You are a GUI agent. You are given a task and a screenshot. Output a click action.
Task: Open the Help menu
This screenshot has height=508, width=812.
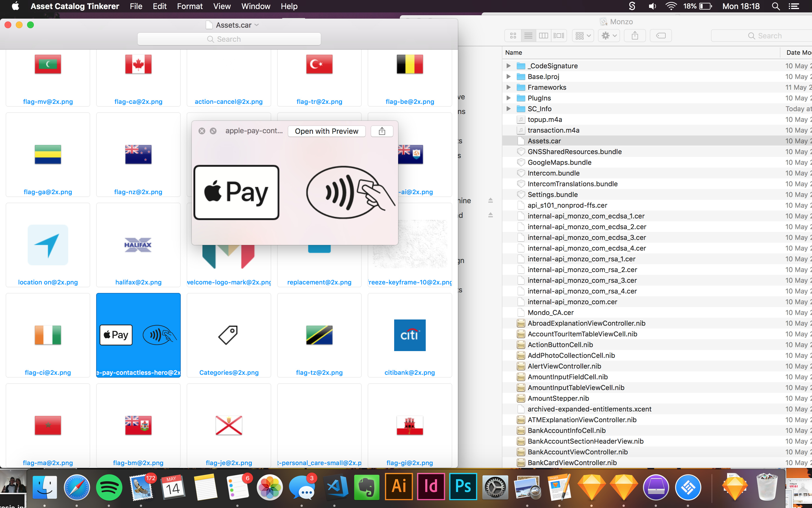(x=289, y=6)
